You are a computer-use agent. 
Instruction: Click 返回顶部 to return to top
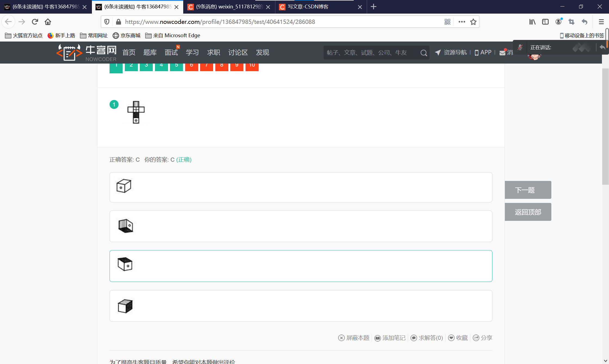pos(528,212)
